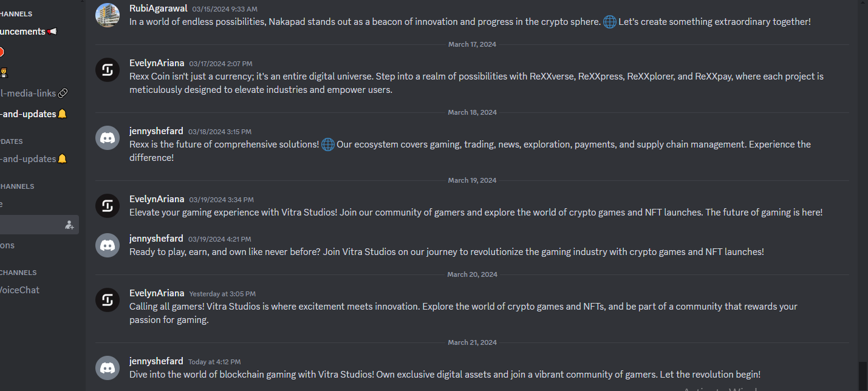868x391 pixels.
Task: Click EvelynAriana username on March 19 message
Action: click(x=157, y=199)
